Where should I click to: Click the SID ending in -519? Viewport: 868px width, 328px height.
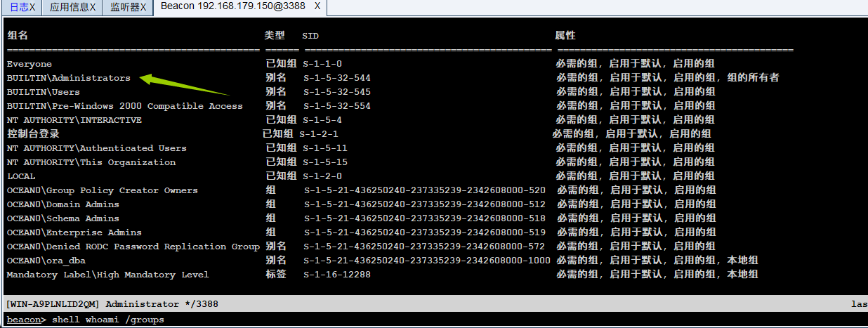click(425, 232)
